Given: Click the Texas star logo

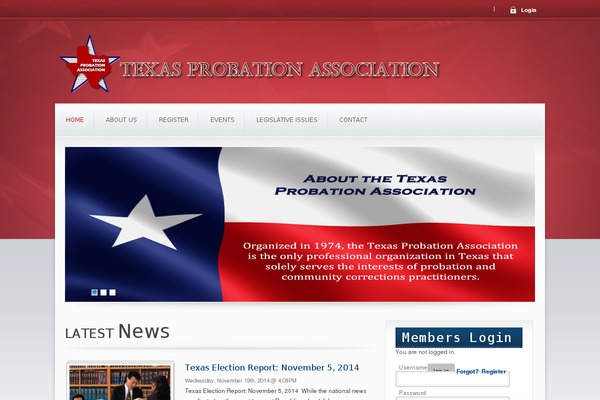Looking at the screenshot, I should point(90,64).
